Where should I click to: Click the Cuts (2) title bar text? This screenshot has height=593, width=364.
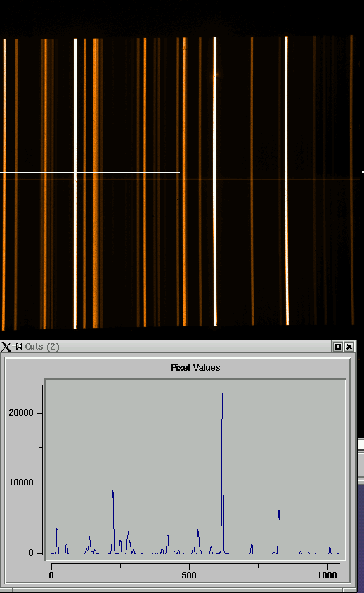pos(42,346)
